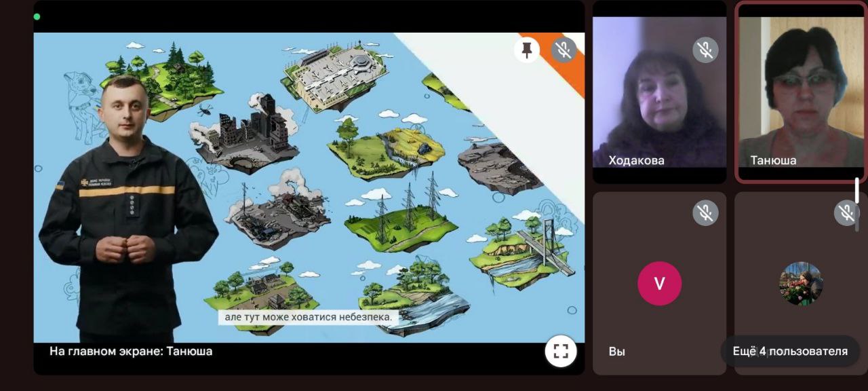
Task: Click the pin icon on the main screen
Action: [526, 50]
